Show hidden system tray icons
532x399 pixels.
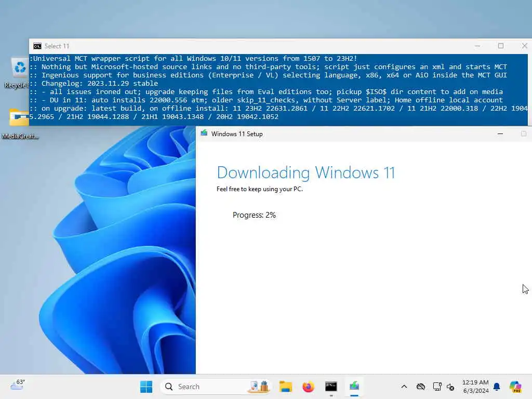[404, 387]
